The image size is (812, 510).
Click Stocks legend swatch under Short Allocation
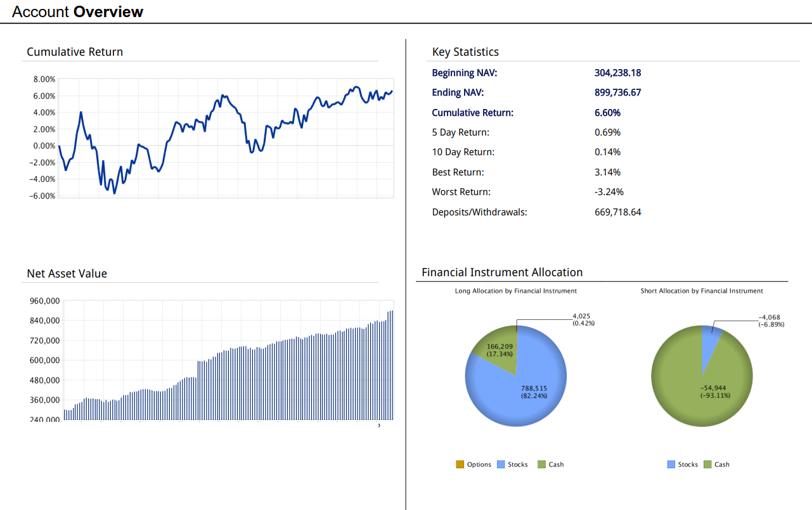point(671,464)
